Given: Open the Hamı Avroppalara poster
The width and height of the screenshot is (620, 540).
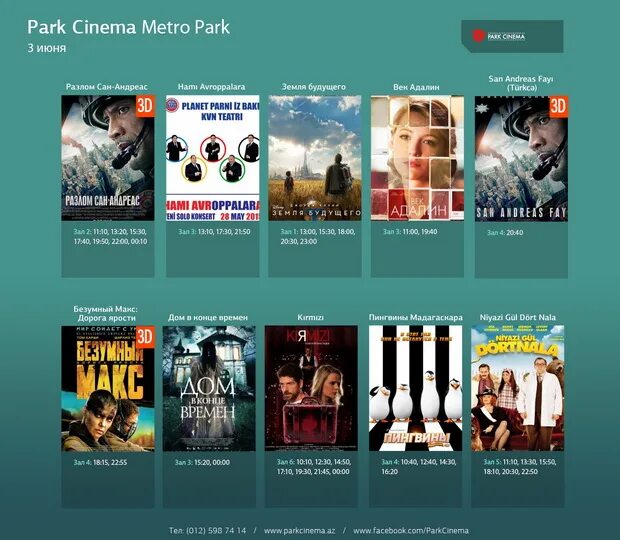Looking at the screenshot, I should coord(213,158).
